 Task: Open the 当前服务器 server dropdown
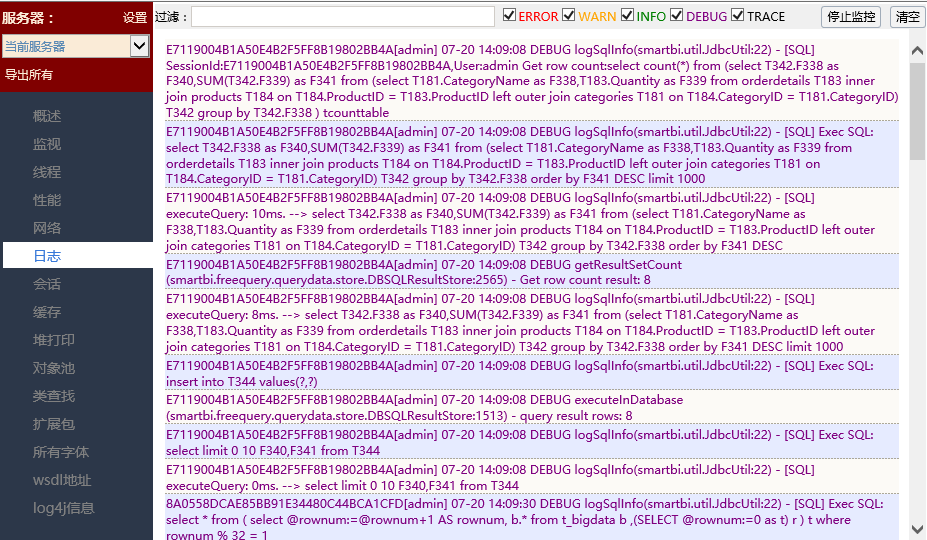coord(76,46)
